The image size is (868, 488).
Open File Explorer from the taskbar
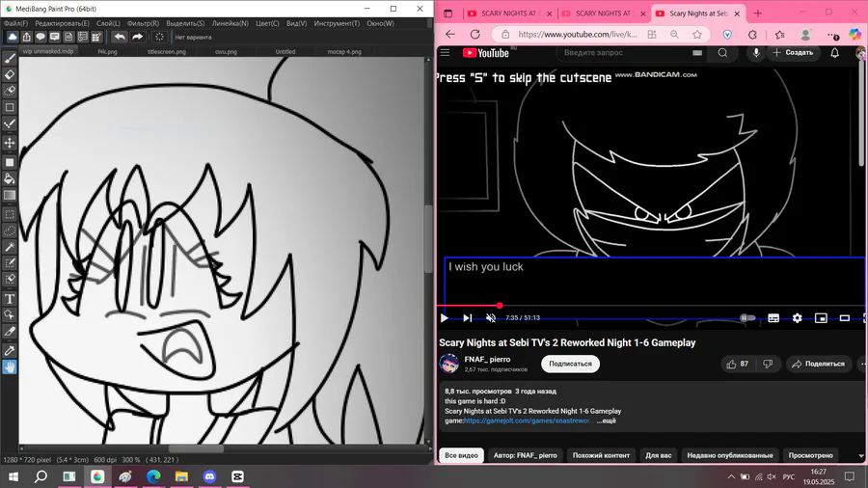pos(181,476)
